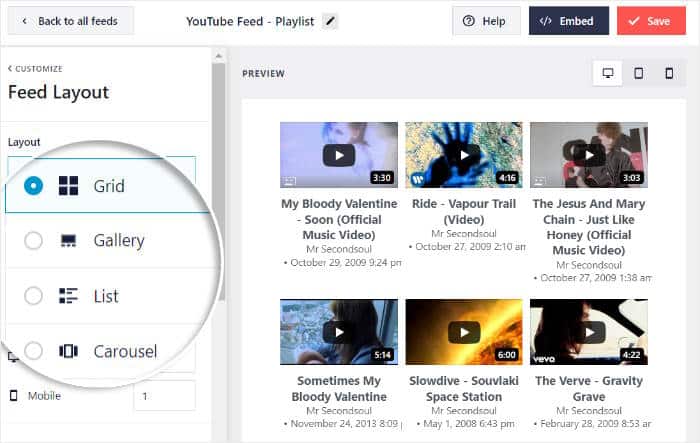Click the Mobile columns input field

pyautogui.click(x=164, y=396)
